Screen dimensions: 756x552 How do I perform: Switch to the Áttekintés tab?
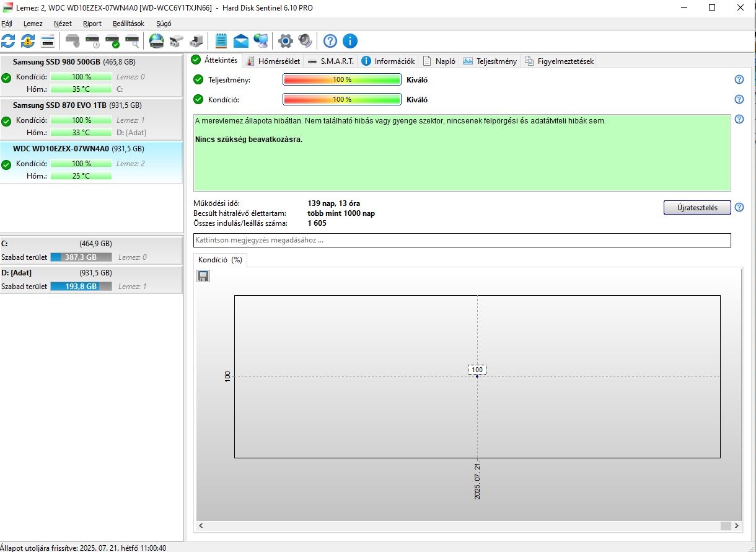[x=214, y=60]
